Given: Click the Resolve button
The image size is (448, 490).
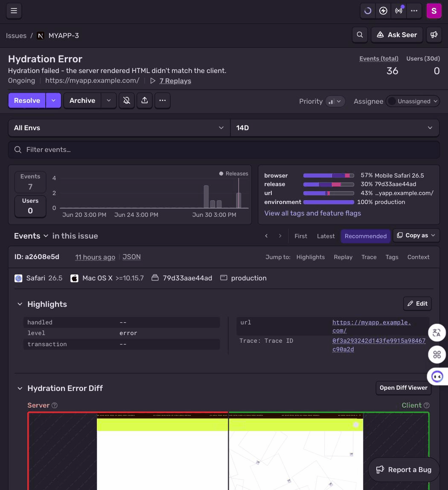Looking at the screenshot, I should point(27,100).
